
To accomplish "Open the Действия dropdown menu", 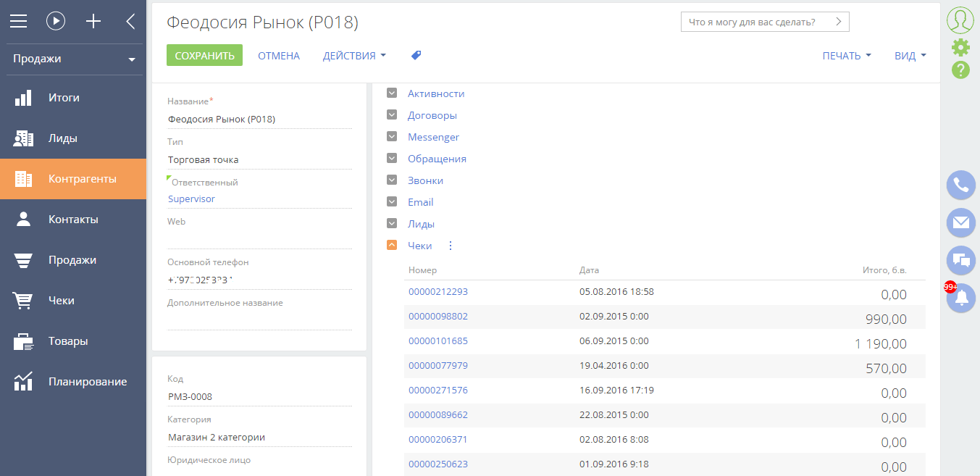I will click(354, 56).
